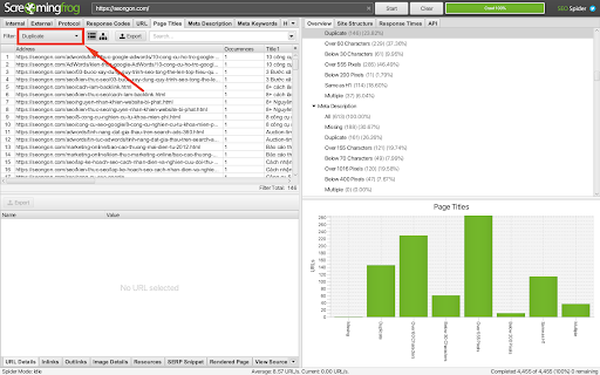600x375 pixels.
Task: Export the filtered list with the top Export button
Action: (130, 36)
